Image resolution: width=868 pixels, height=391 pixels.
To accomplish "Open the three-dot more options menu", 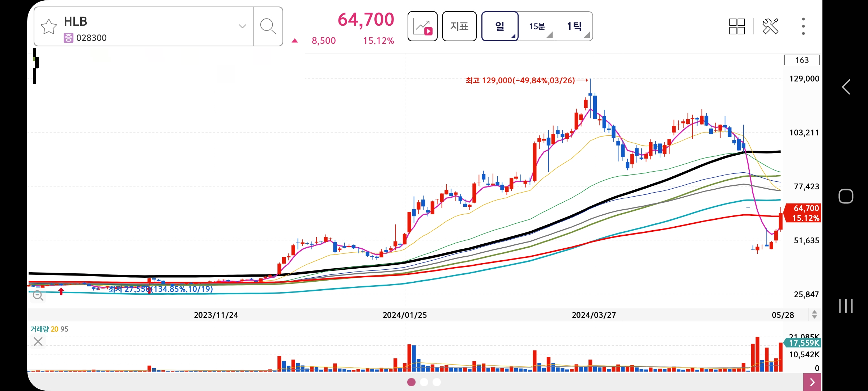I will 803,26.
